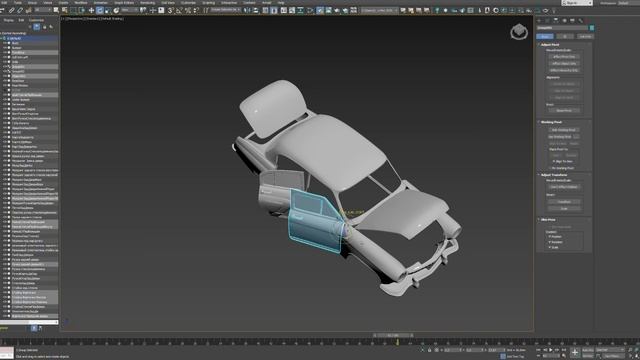
Task: Toggle Affect Hierarchy Only
Action: [564, 70]
